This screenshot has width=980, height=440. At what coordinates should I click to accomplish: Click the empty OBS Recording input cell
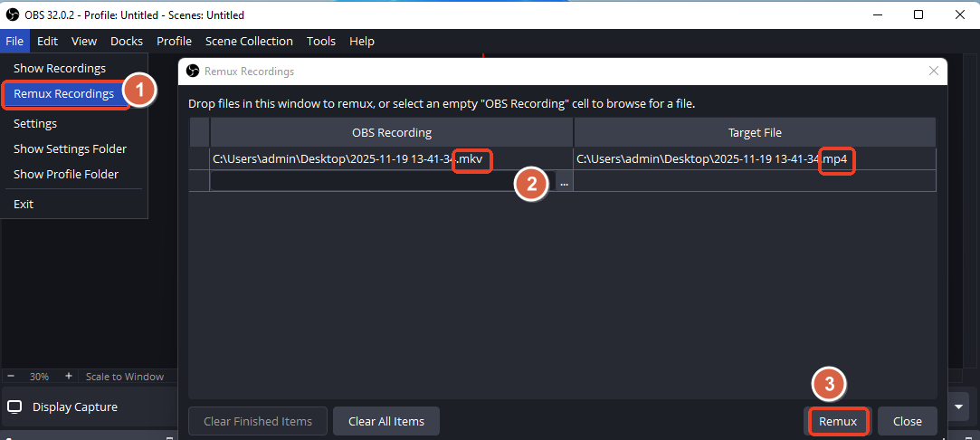coord(380,183)
